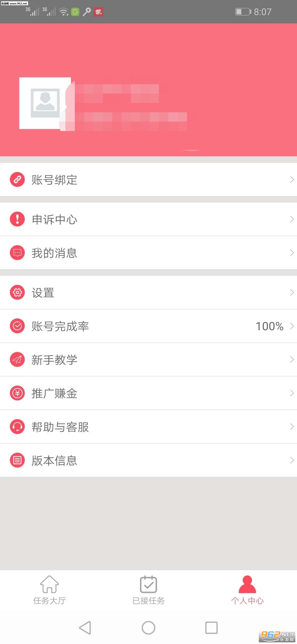
Task: Tap the yen coin icon for 推广赚金
Action: [x=17, y=393]
